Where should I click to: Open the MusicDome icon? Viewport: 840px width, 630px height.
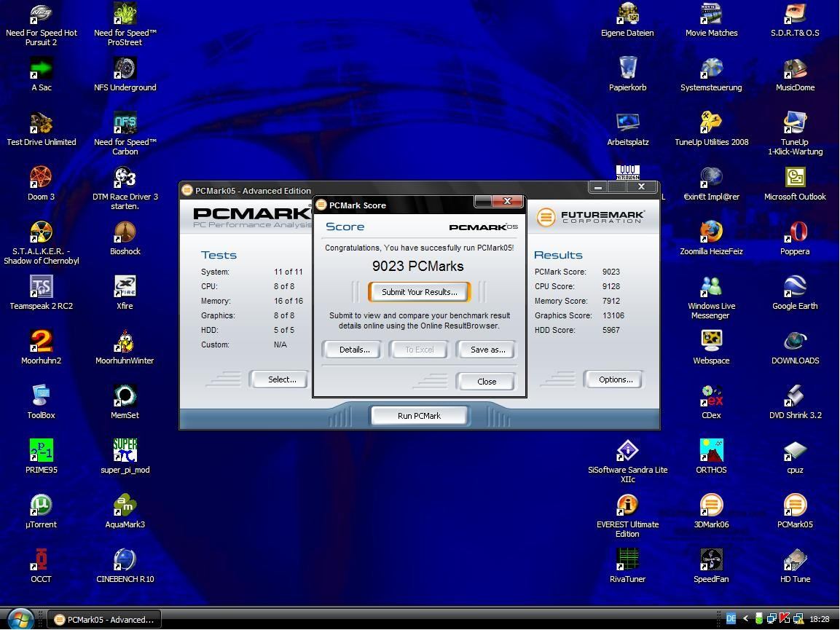tap(795, 69)
